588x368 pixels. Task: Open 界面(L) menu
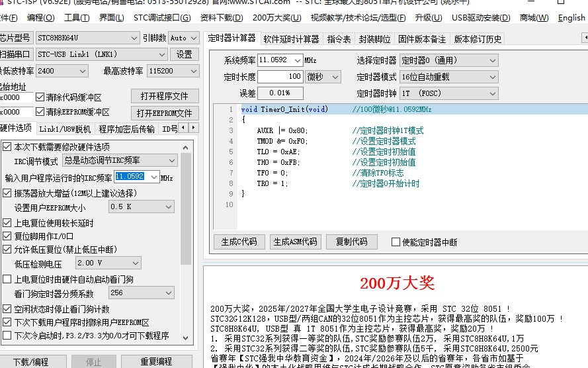111,18
